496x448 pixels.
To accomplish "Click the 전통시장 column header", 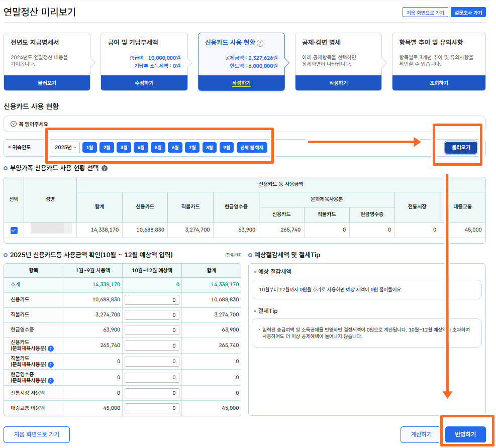I will (x=417, y=206).
